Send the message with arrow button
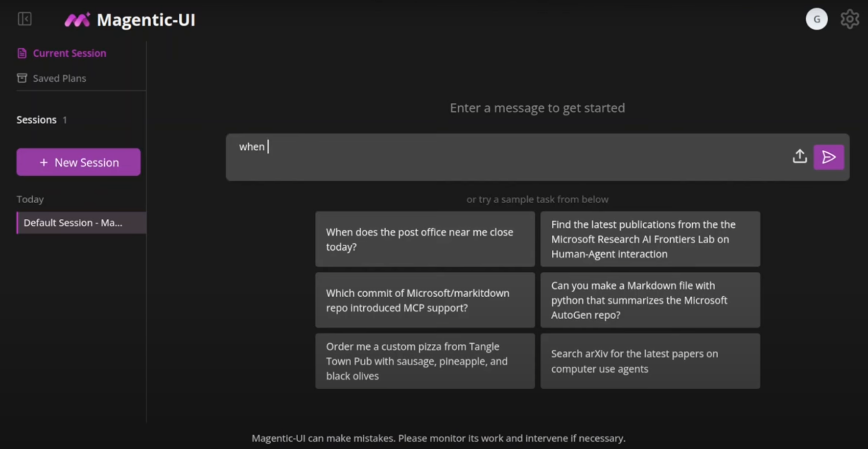Screen dimensions: 868x449 828,157
